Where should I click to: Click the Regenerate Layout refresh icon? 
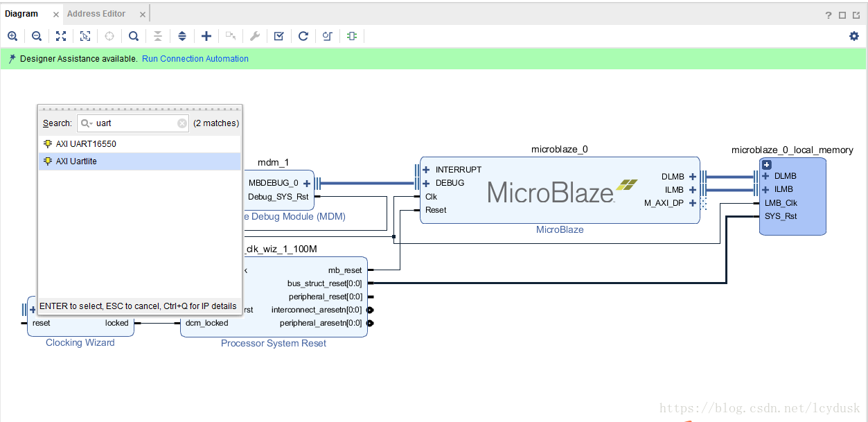[303, 36]
